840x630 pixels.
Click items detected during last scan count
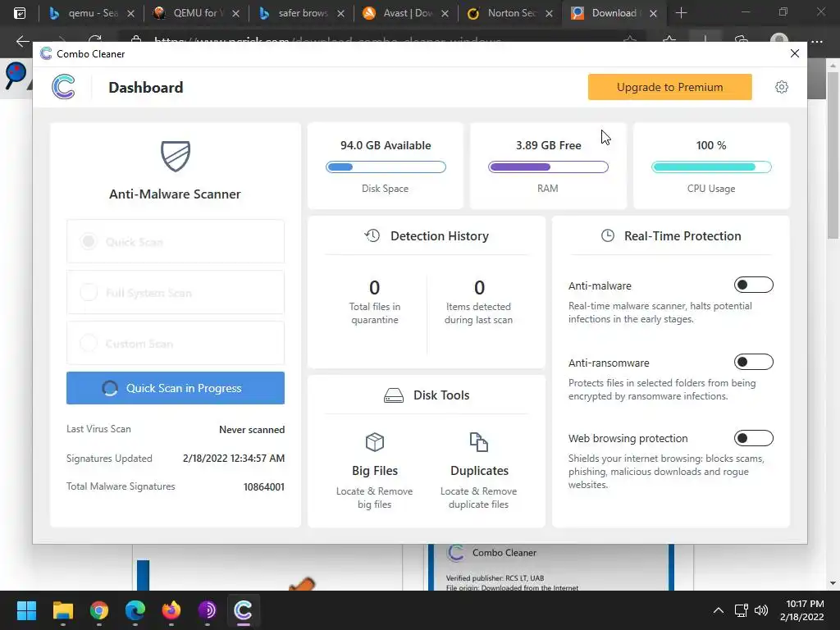[x=479, y=288]
